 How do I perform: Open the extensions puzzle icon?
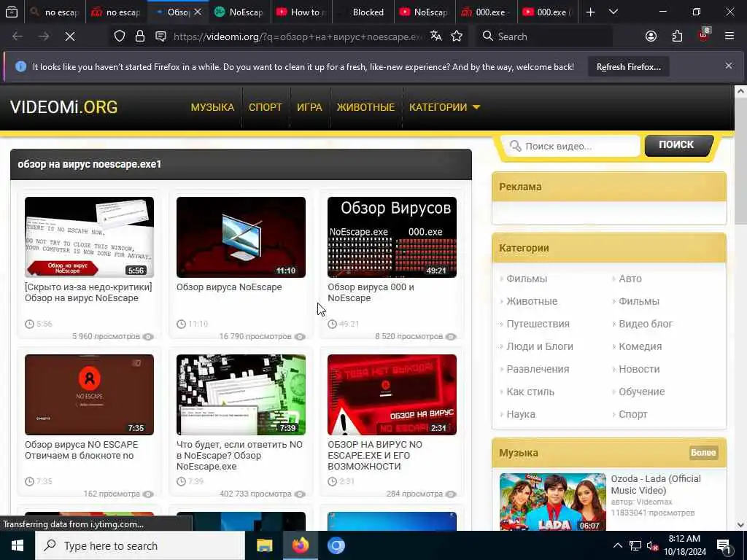(677, 36)
